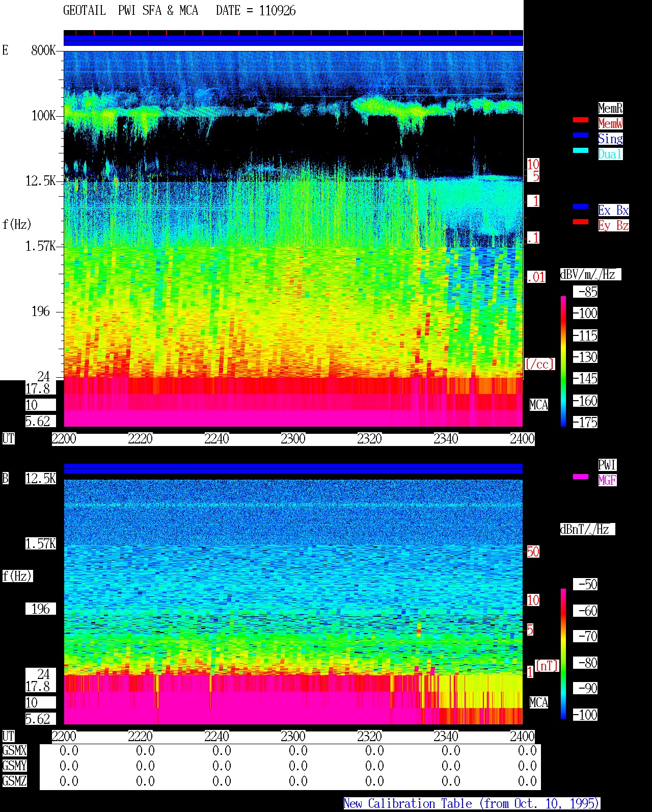Click the blue Ex Bx legend swatch

click(581, 206)
